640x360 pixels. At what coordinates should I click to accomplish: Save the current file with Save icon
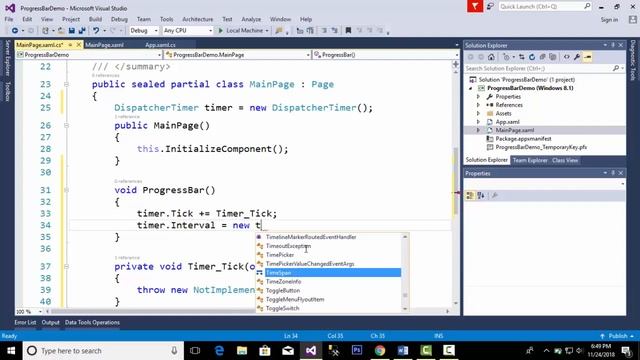pos(71,31)
